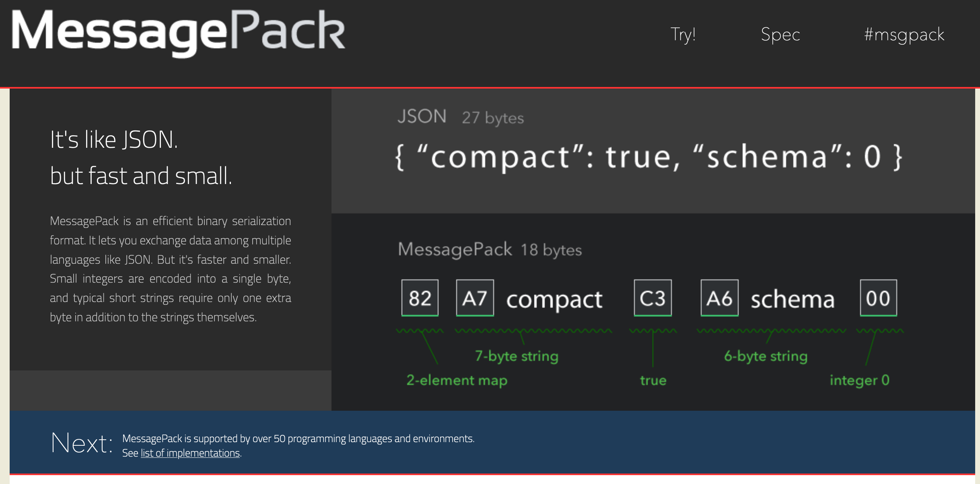This screenshot has height=484, width=980.
Task: Open the Try! page
Action: (x=683, y=34)
